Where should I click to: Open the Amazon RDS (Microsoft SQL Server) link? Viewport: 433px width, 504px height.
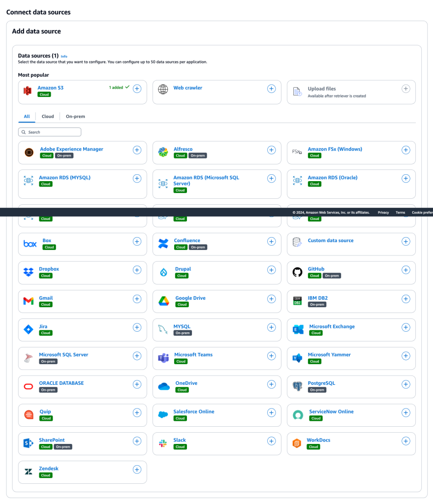[206, 180]
